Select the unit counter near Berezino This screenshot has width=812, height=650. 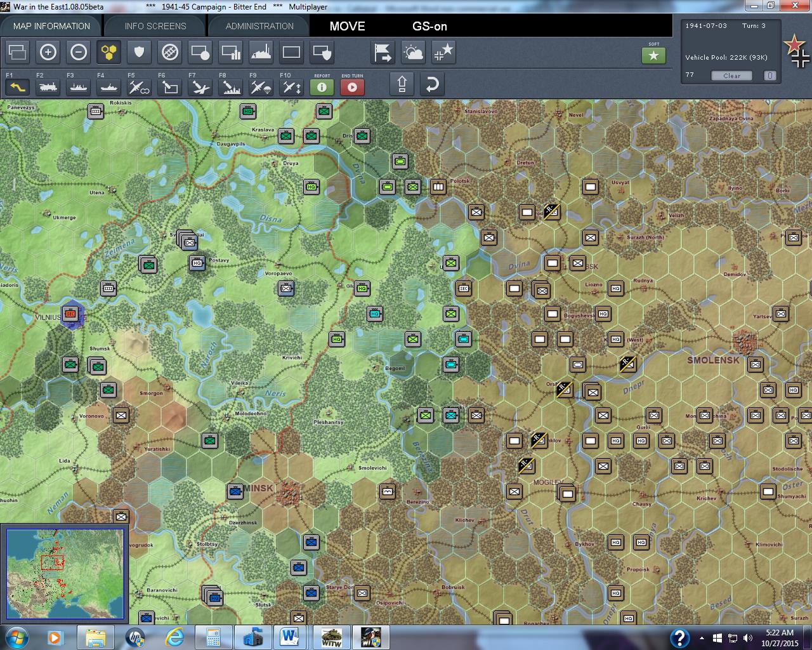tap(388, 491)
